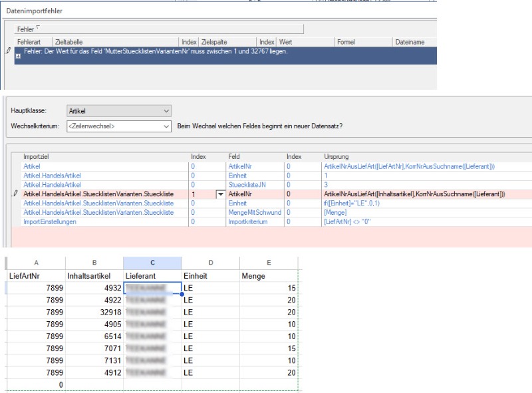Select the Menge header cell in the spreadsheet

269,276
